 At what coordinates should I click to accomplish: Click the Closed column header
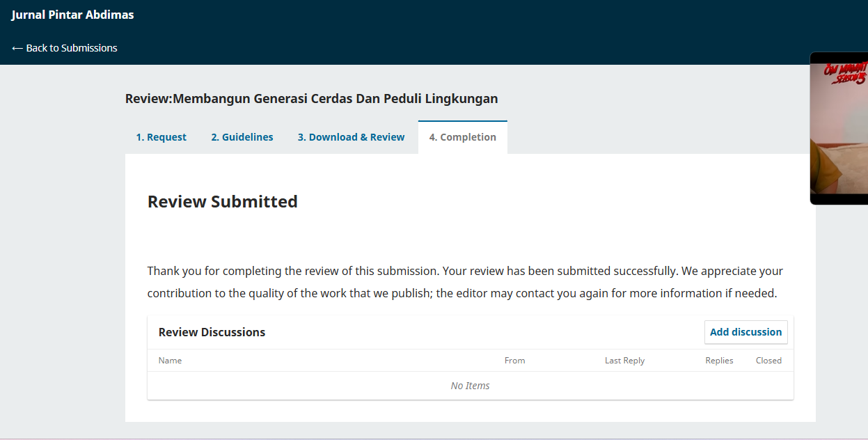(x=768, y=361)
